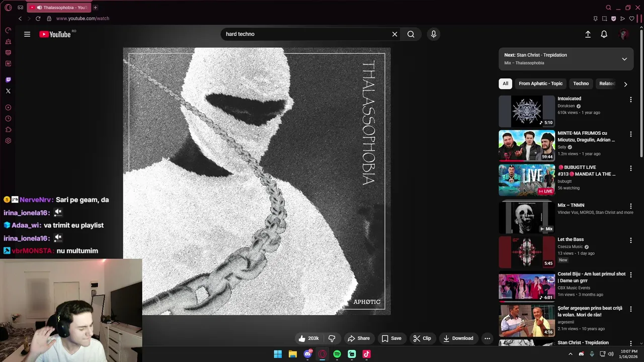
Task: Submit search with magnifier button
Action: [411, 34]
